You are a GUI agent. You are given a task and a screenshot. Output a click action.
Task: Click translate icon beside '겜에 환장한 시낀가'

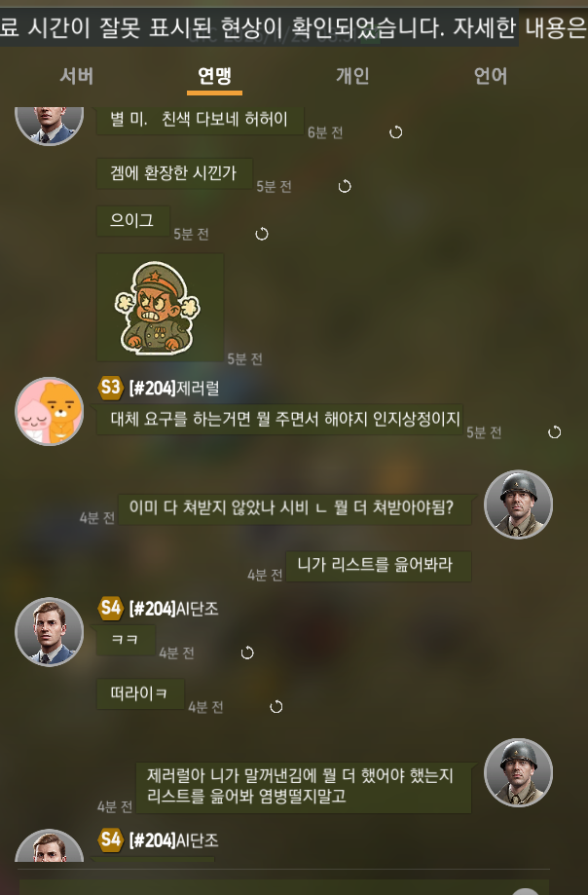click(x=345, y=187)
